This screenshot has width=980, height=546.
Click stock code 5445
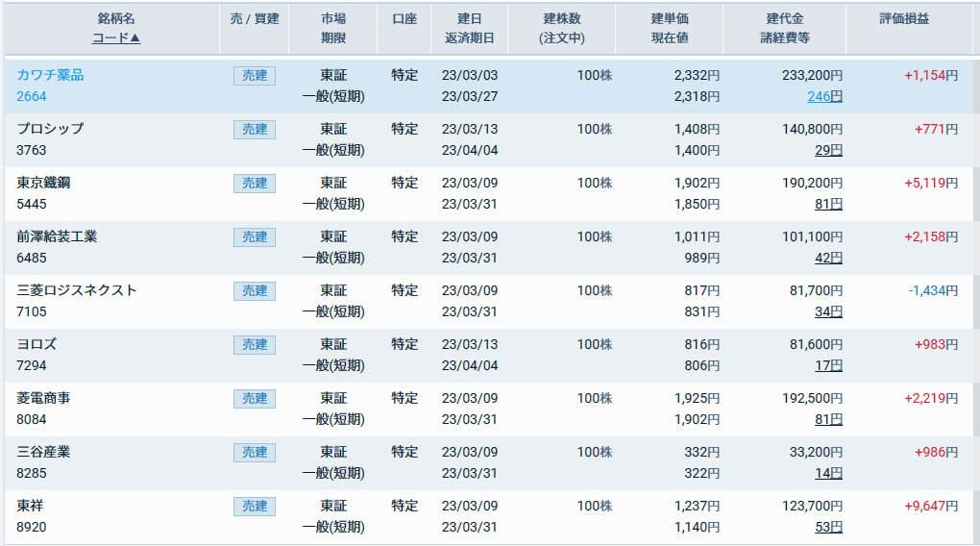32,204
